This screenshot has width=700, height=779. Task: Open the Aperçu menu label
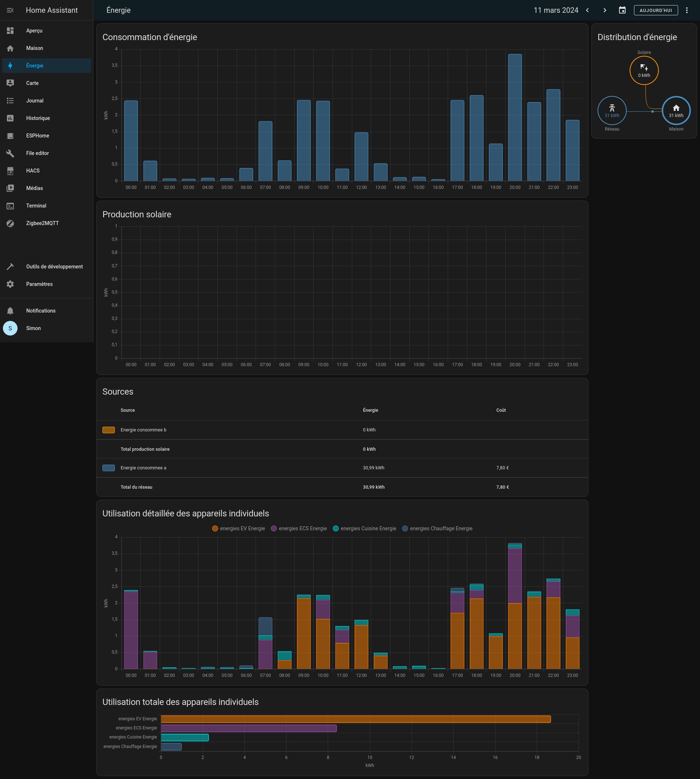(x=34, y=31)
